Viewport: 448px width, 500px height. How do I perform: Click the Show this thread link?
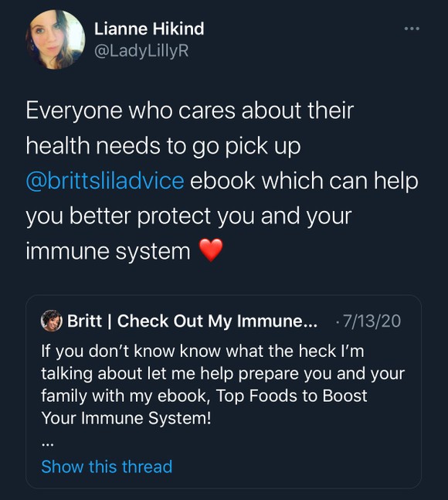(107, 467)
